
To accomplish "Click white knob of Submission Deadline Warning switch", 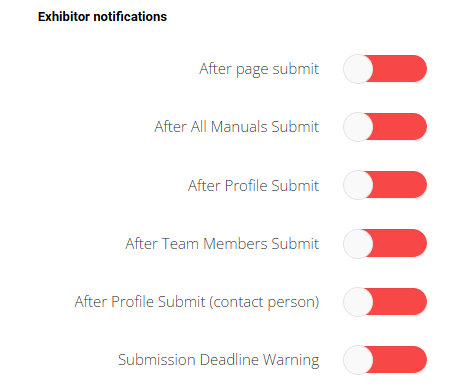I will point(358,360).
